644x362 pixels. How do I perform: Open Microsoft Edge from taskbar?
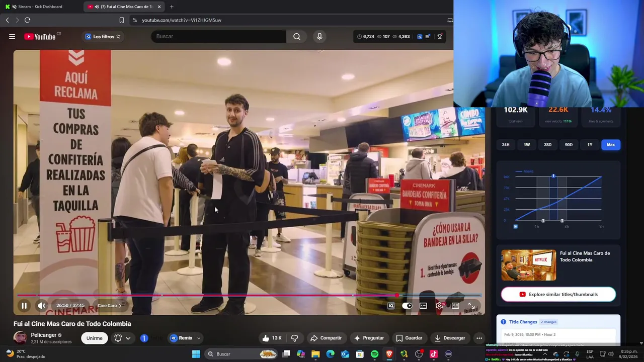330,354
